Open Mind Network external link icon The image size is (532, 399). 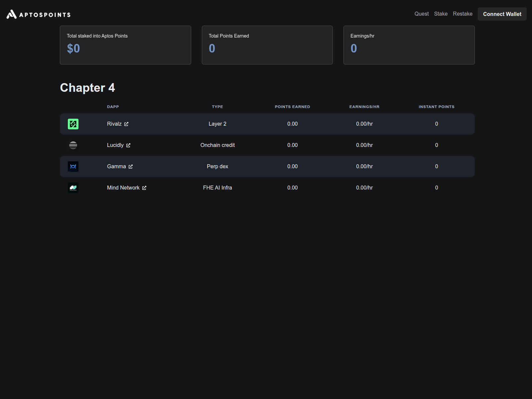pos(144,188)
